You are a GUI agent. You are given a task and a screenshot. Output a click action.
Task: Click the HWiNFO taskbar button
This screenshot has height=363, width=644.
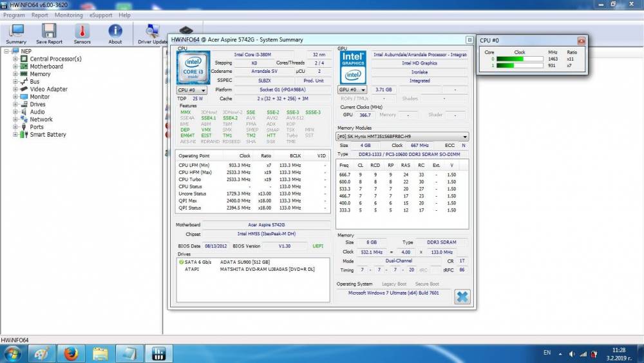tap(158, 353)
